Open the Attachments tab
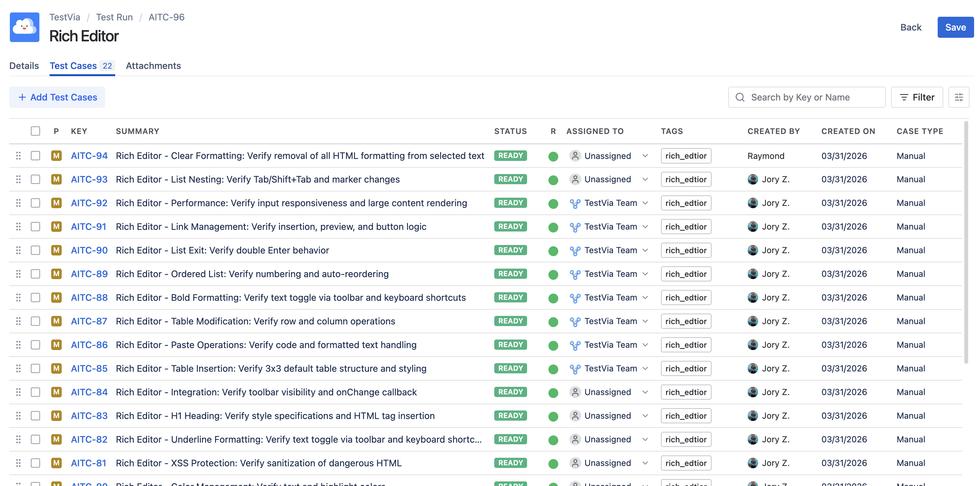 pyautogui.click(x=153, y=66)
